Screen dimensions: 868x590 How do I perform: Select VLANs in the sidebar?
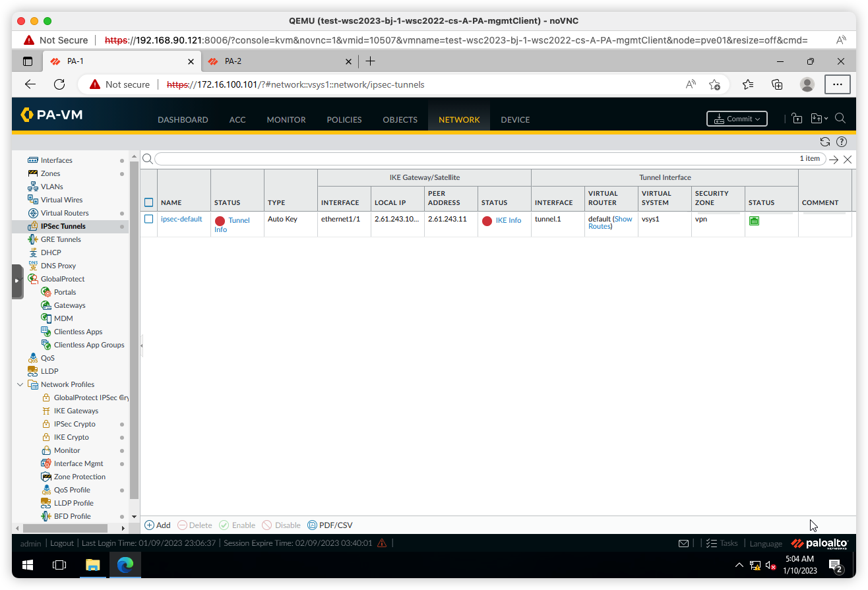click(x=51, y=187)
